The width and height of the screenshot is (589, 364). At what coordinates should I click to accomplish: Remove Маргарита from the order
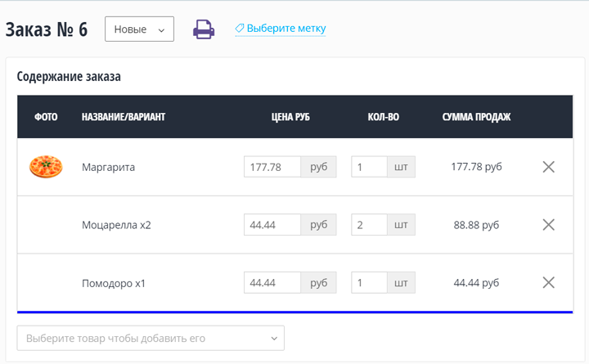pyautogui.click(x=549, y=167)
